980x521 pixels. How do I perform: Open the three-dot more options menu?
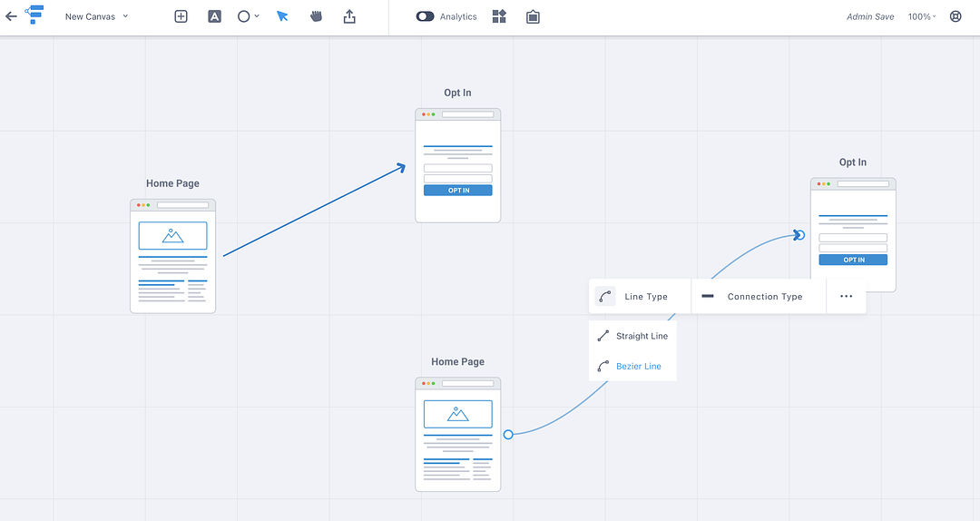pos(847,297)
